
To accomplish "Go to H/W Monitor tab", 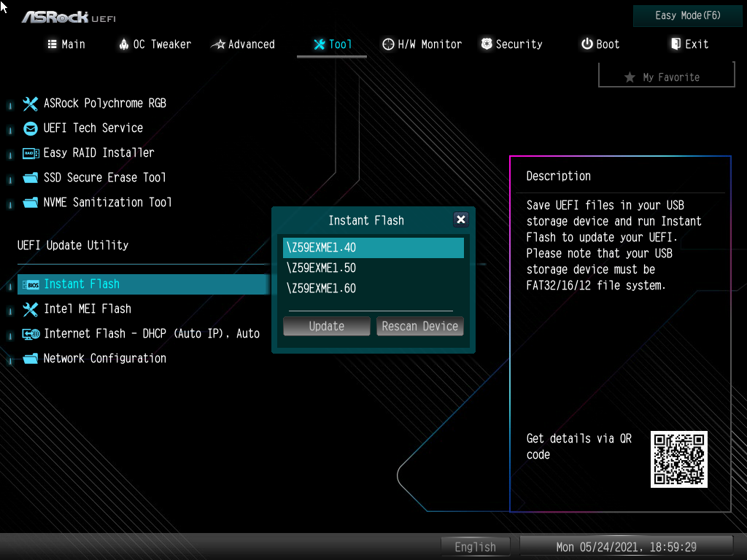I will (x=422, y=44).
